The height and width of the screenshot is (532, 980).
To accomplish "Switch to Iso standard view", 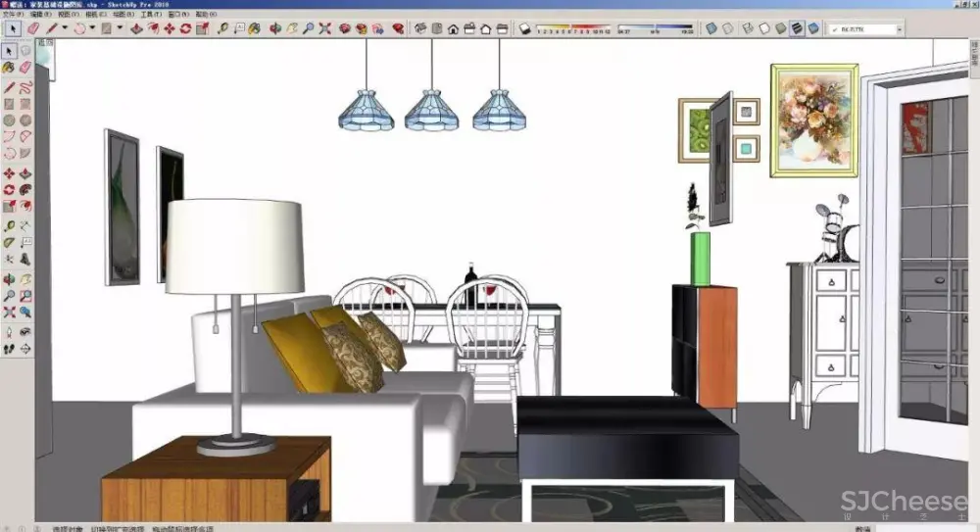I will coord(421,29).
